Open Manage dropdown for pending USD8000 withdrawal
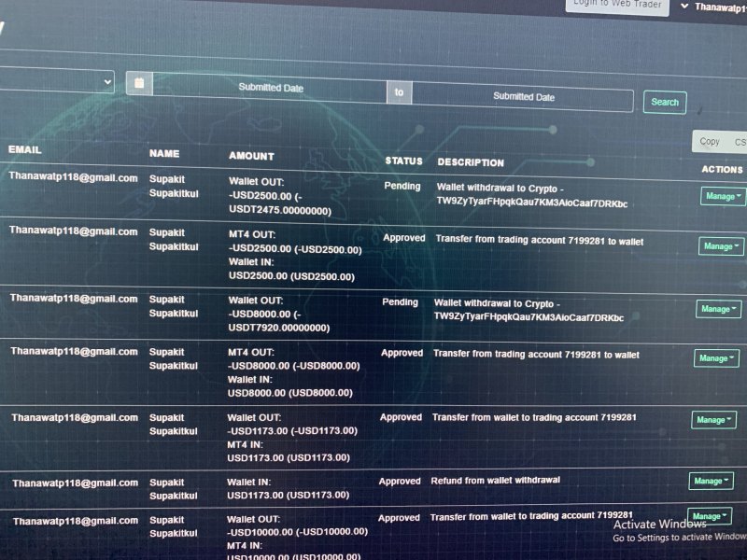Image resolution: width=747 pixels, height=560 pixels. (718, 309)
